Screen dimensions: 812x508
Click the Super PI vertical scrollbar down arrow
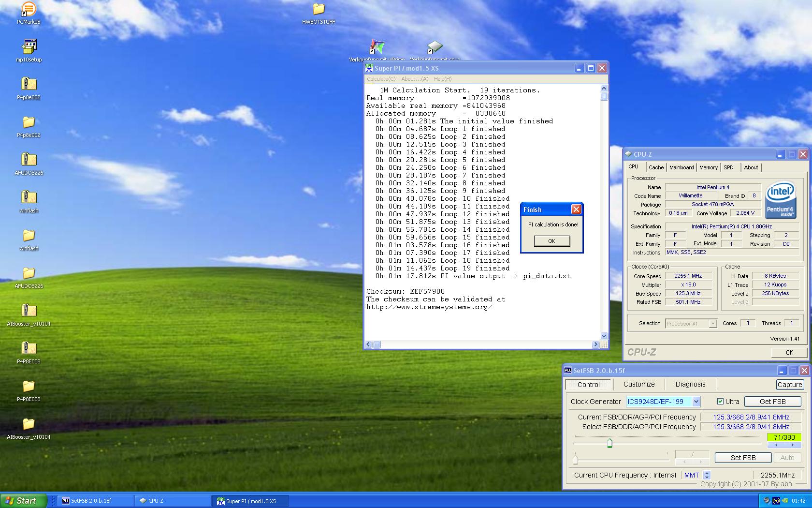(x=604, y=336)
